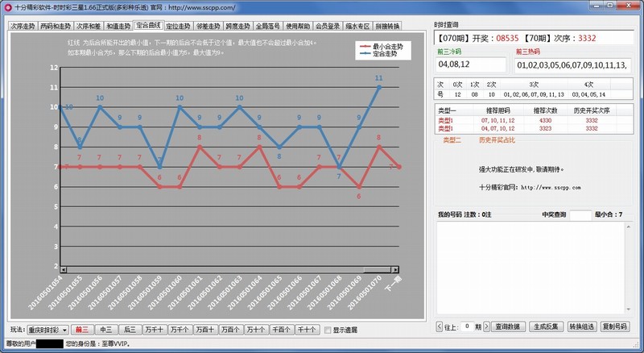Open the 使用帮助 tab
The image size is (644, 353).
(x=298, y=26)
